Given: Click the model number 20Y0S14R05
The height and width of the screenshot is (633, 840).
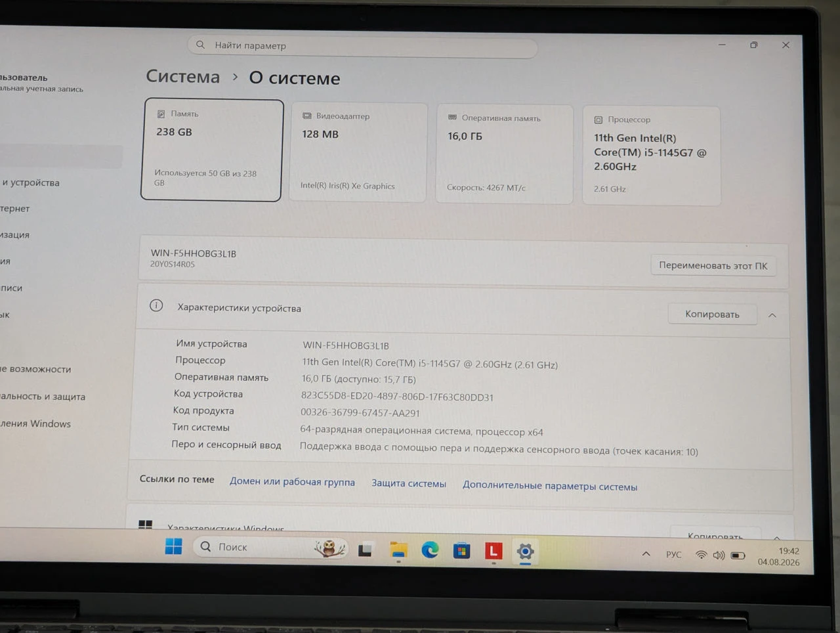Looking at the screenshot, I should 173,265.
